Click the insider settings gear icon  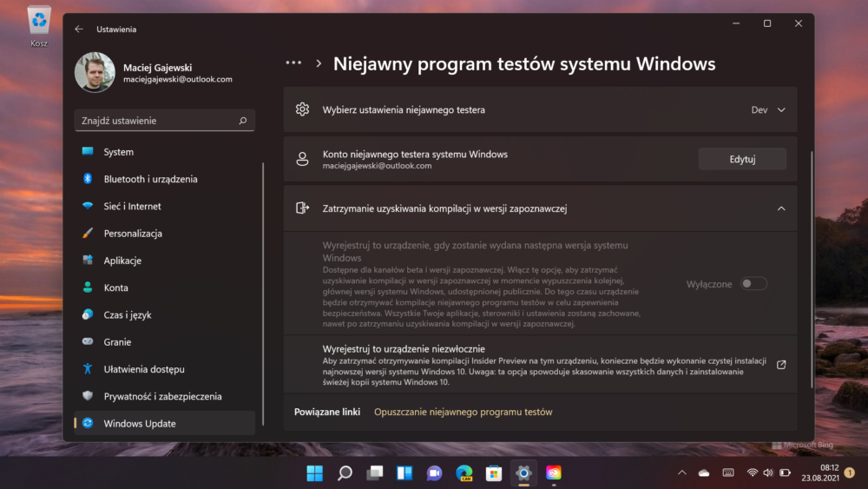click(302, 109)
